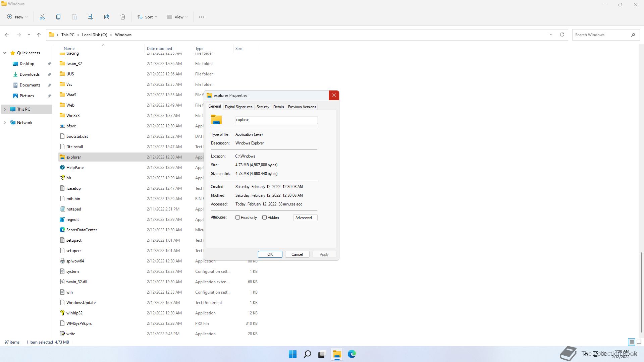Click the Cut icon in toolbar
This screenshot has width=644, height=362.
click(x=42, y=17)
